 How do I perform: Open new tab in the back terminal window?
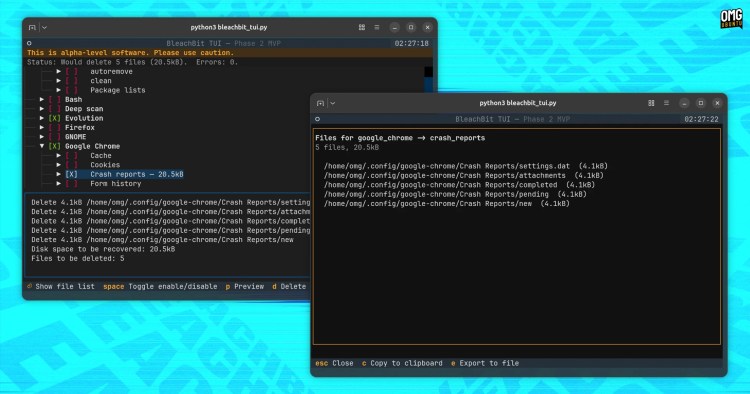[x=32, y=28]
